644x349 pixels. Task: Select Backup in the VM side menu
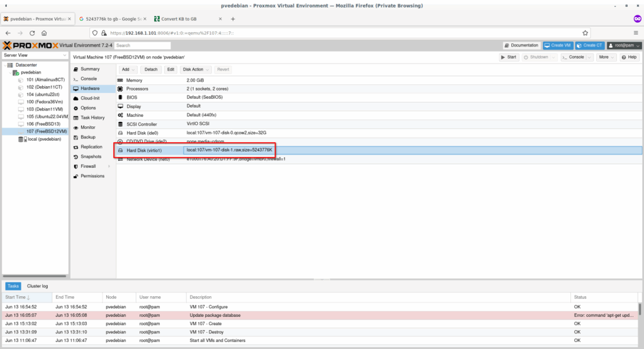pyautogui.click(x=88, y=137)
